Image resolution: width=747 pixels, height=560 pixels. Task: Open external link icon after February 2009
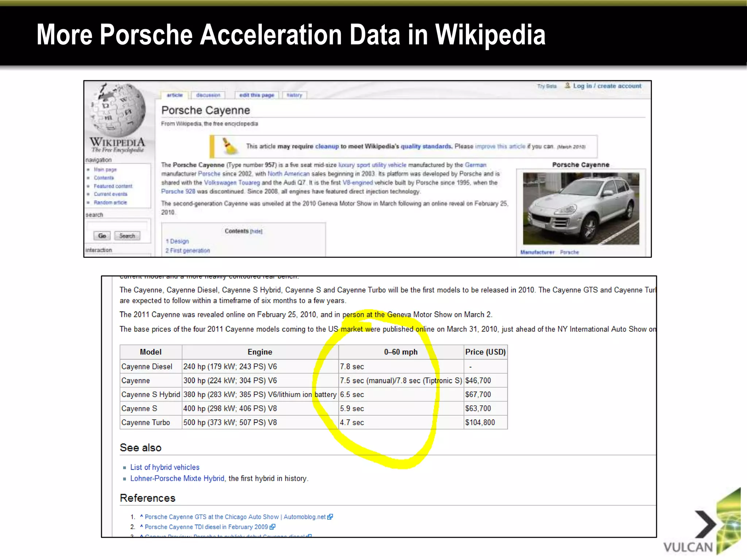pos(272,527)
